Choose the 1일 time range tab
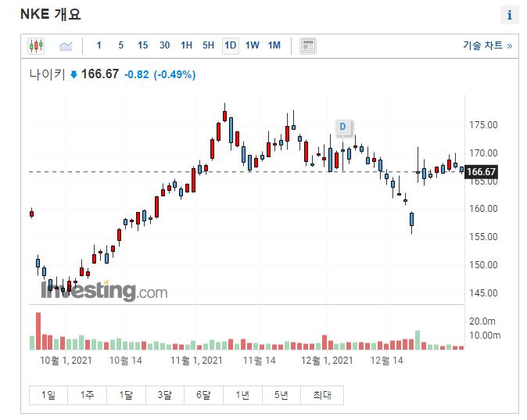 48,395
